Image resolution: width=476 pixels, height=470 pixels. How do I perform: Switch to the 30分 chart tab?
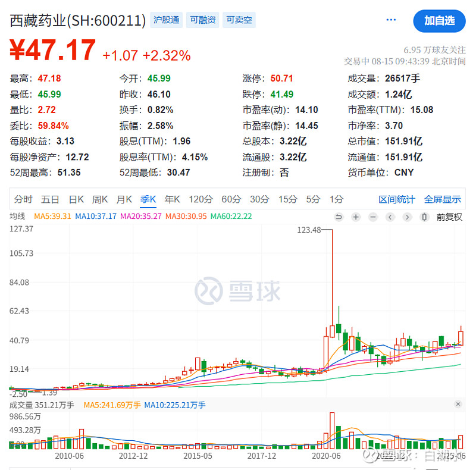tap(259, 199)
